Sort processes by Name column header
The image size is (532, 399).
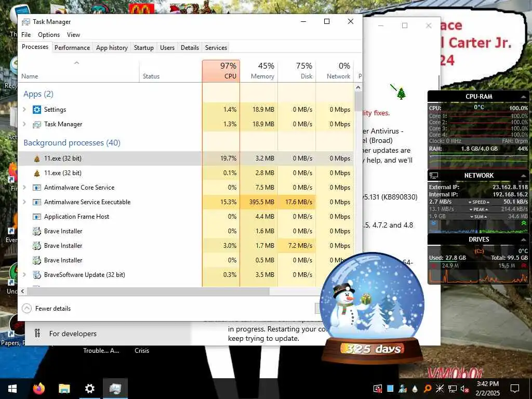(78, 71)
